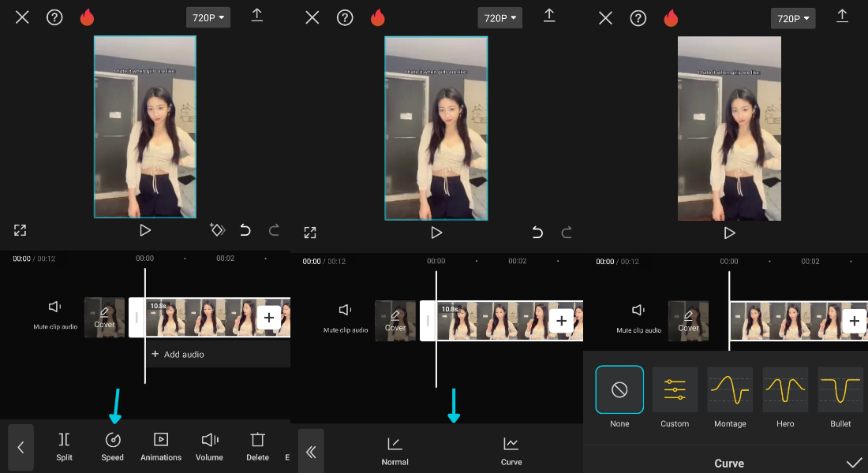The height and width of the screenshot is (473, 868).
Task: Play the video in the middle screen
Action: click(x=436, y=233)
